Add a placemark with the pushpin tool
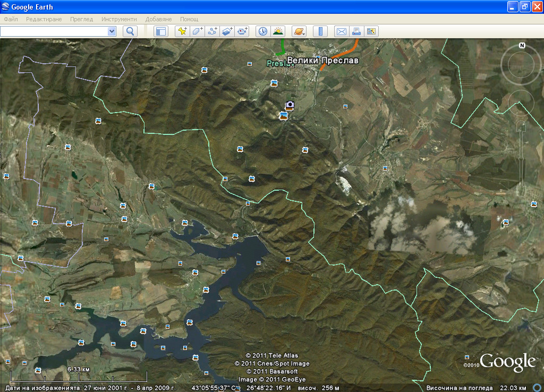Screen dimensions: 544x392 click(182, 31)
